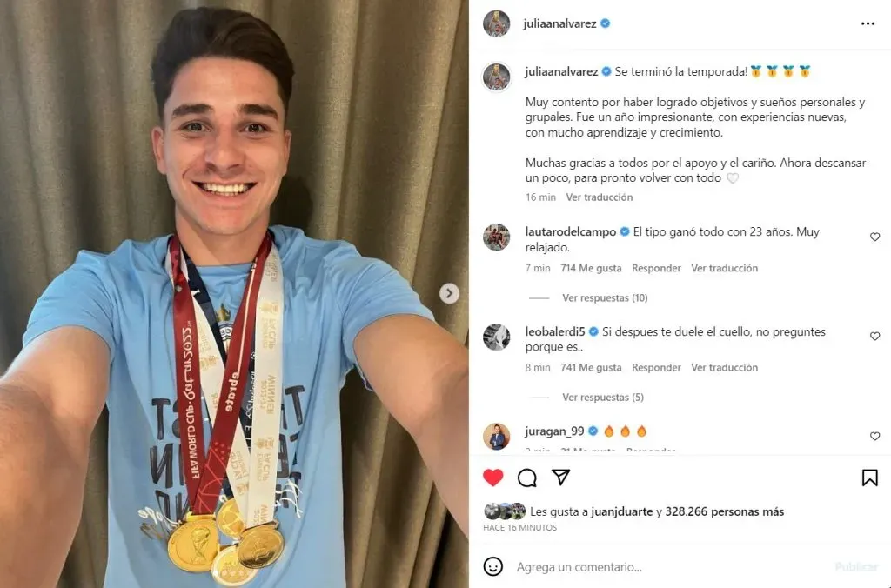Viewport: 891px width, 588px height.
Task: Open the three-dot more options menu
Action: pos(868,23)
